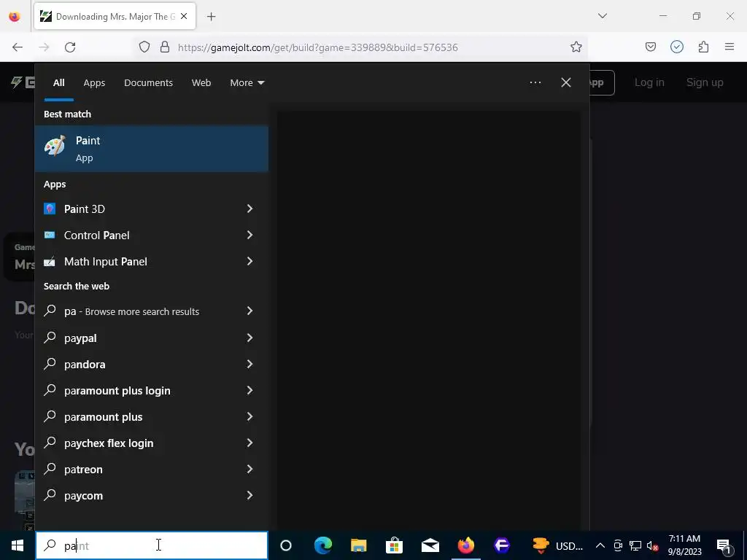Reload the Game Jolt page
Screen dimensions: 747x560
coord(70,47)
